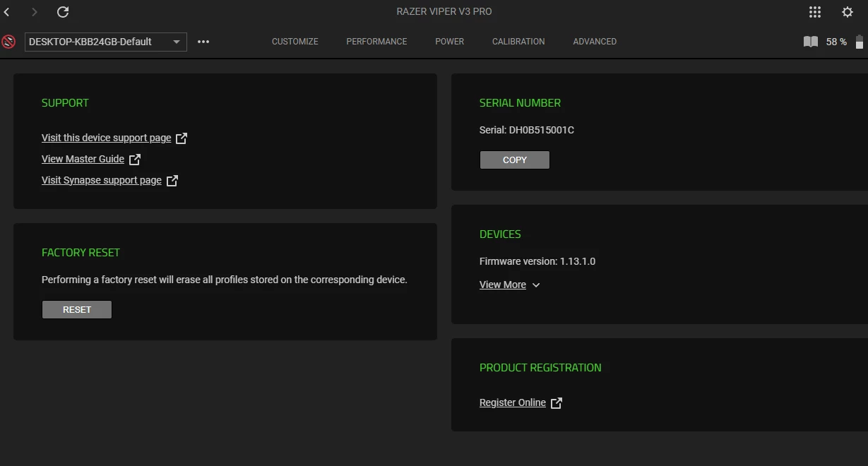Open the View Master Guide link
Screen dimensions: 868x466
click(83, 159)
